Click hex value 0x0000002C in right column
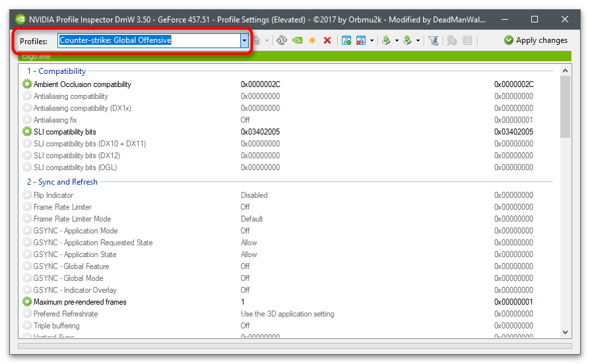 [x=514, y=84]
